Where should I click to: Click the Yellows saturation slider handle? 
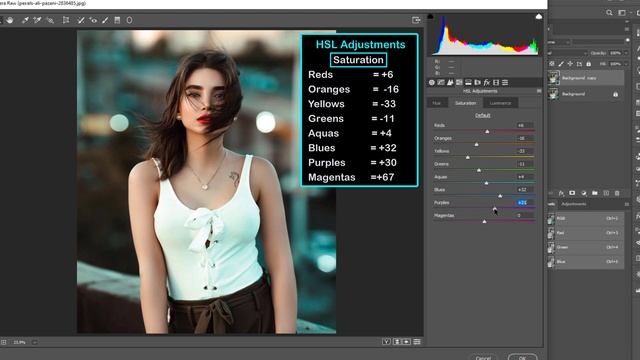(x=468, y=157)
